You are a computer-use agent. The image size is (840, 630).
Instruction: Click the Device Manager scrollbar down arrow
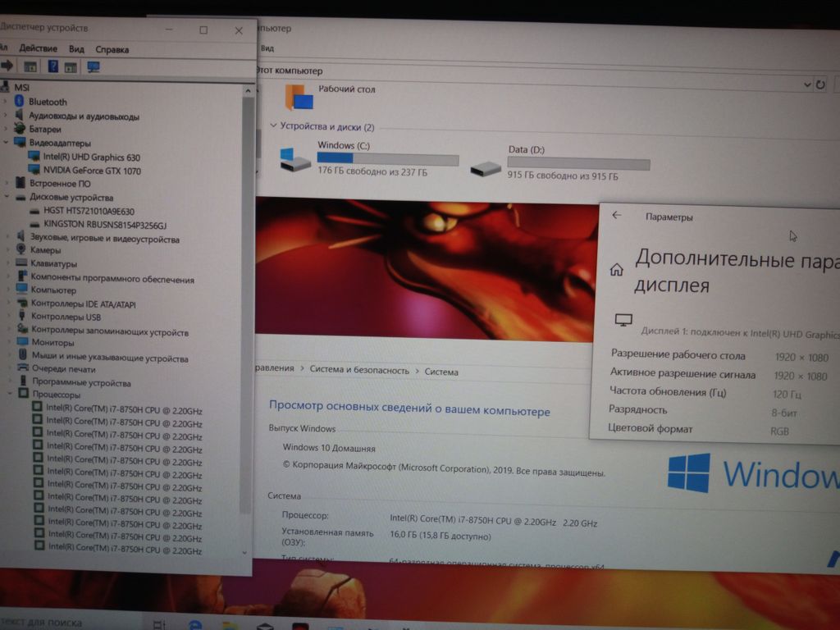[244, 552]
